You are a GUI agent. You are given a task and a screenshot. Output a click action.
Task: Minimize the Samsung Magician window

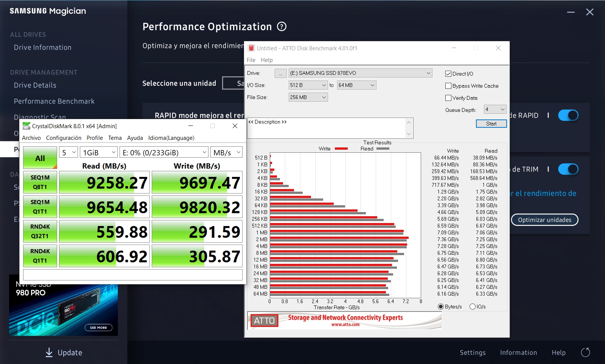571,12
